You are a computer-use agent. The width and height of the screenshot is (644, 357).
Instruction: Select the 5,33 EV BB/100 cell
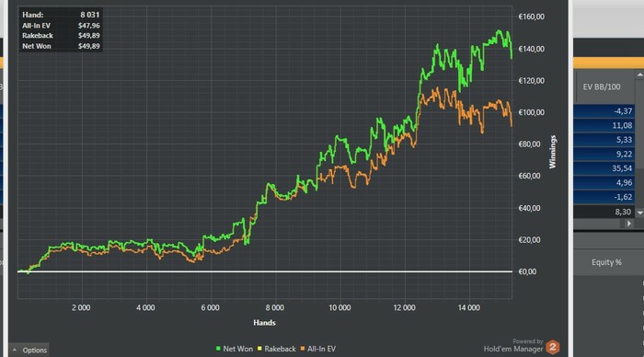(604, 140)
